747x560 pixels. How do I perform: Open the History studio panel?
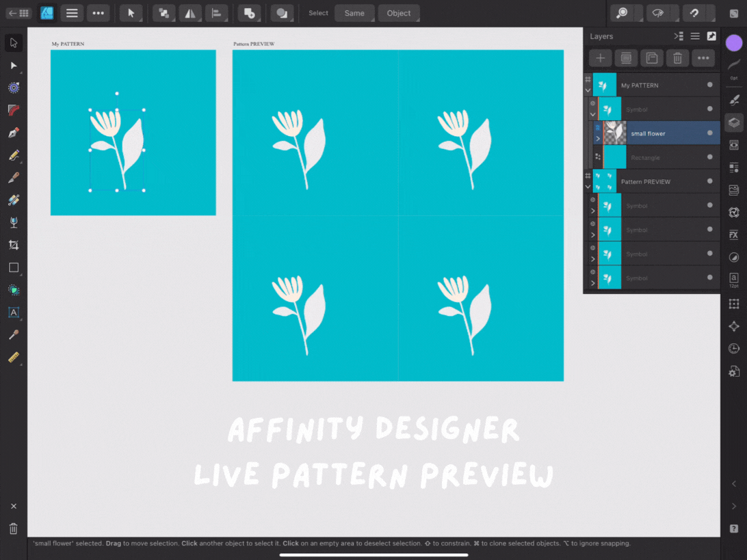(734, 348)
